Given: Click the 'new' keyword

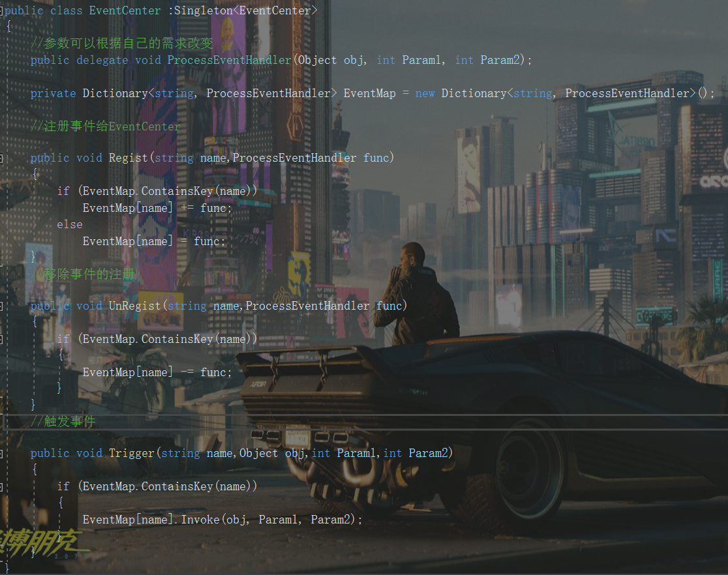Looking at the screenshot, I should (425, 94).
